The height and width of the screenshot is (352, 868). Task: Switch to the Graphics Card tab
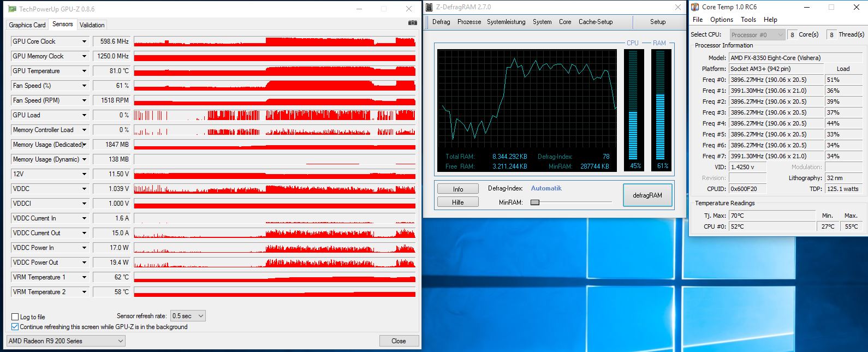point(27,25)
